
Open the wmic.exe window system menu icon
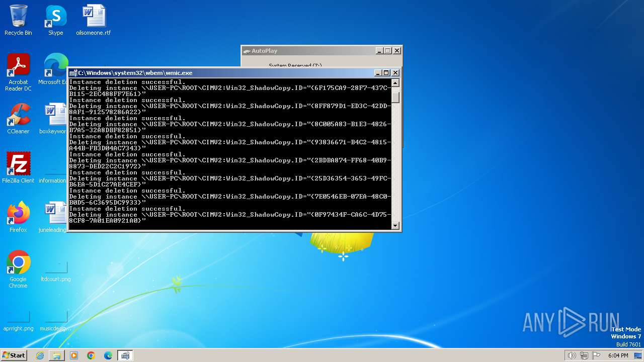[x=73, y=73]
